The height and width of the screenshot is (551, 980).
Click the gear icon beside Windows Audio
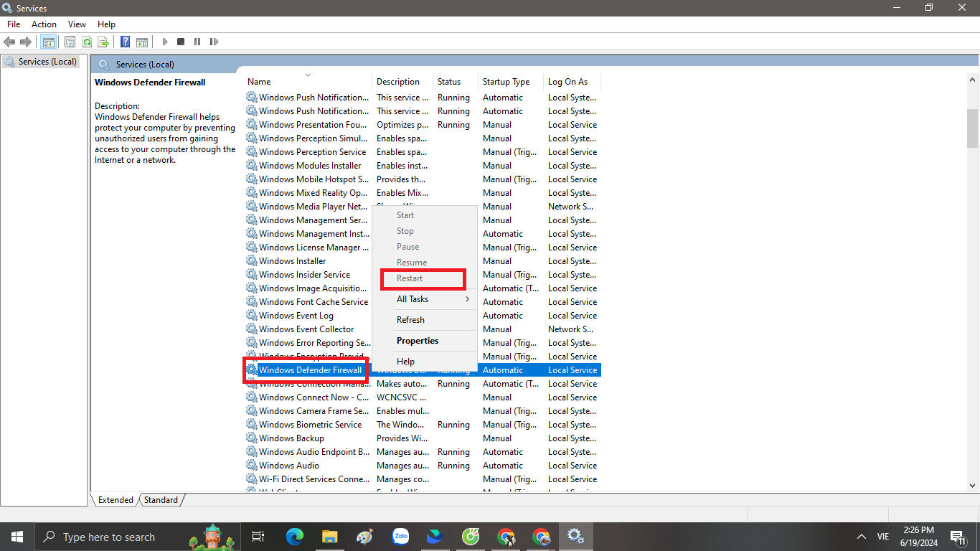[x=252, y=466]
